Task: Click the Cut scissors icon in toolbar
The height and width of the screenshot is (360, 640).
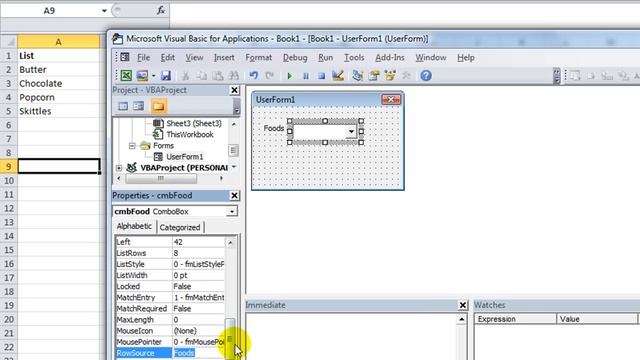Action: [185, 76]
